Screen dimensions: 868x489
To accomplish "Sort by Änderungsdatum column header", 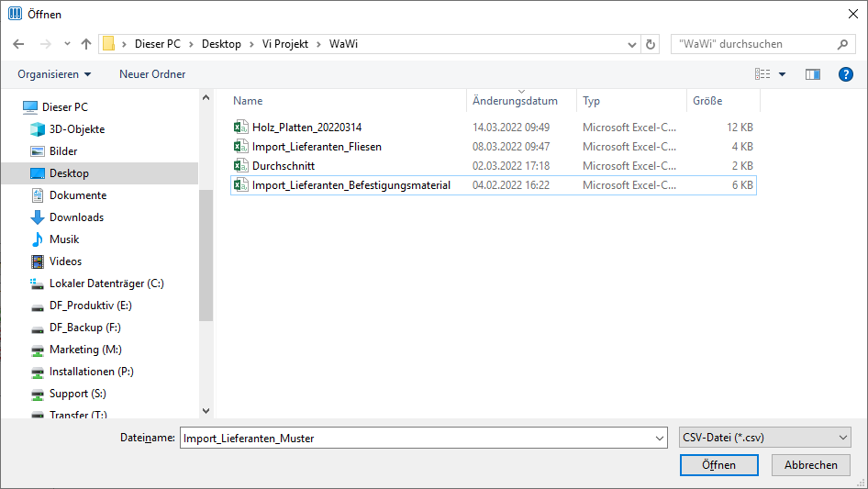I will click(515, 101).
